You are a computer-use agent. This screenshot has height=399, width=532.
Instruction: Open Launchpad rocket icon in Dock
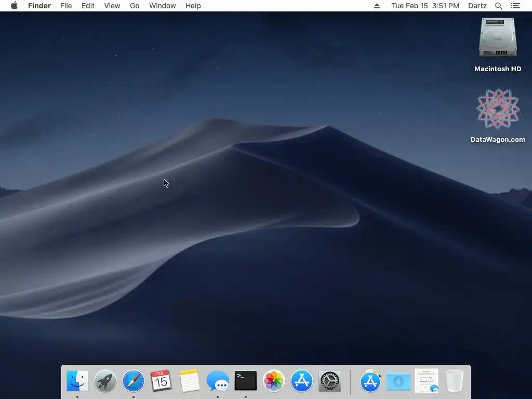[x=105, y=381]
